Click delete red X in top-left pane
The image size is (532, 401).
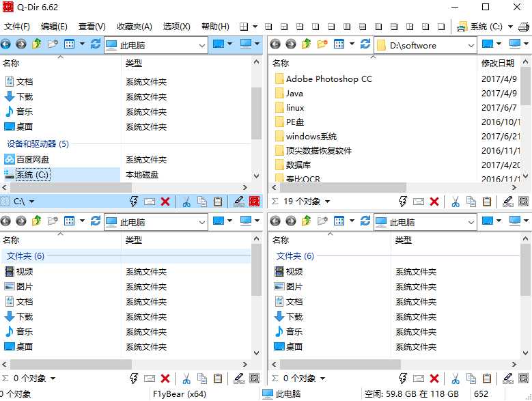(x=165, y=202)
